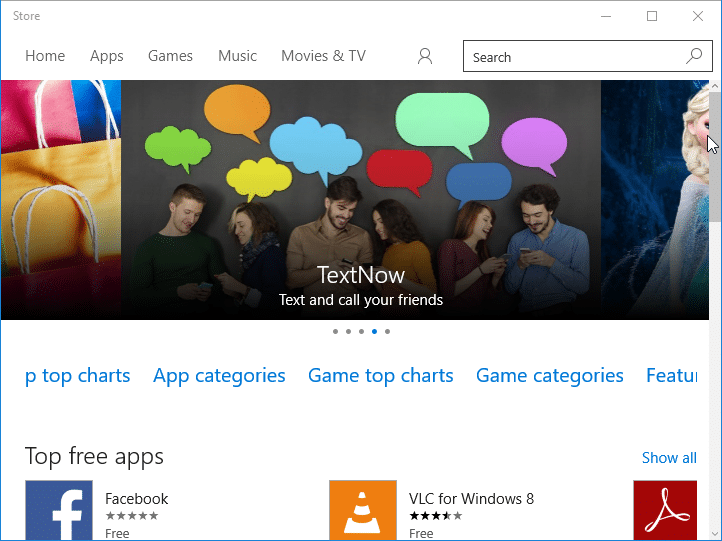
Task: Click the Free label under Facebook
Action: [x=117, y=533]
